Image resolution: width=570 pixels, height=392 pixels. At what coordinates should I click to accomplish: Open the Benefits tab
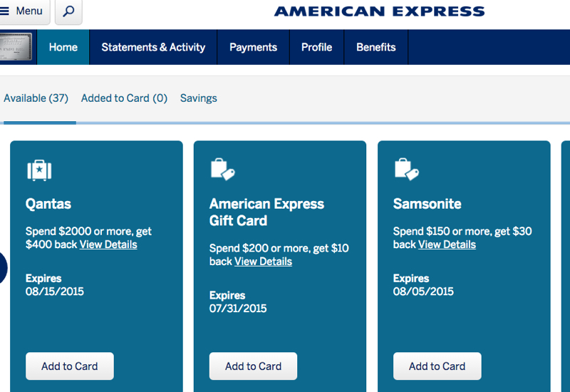pos(376,47)
